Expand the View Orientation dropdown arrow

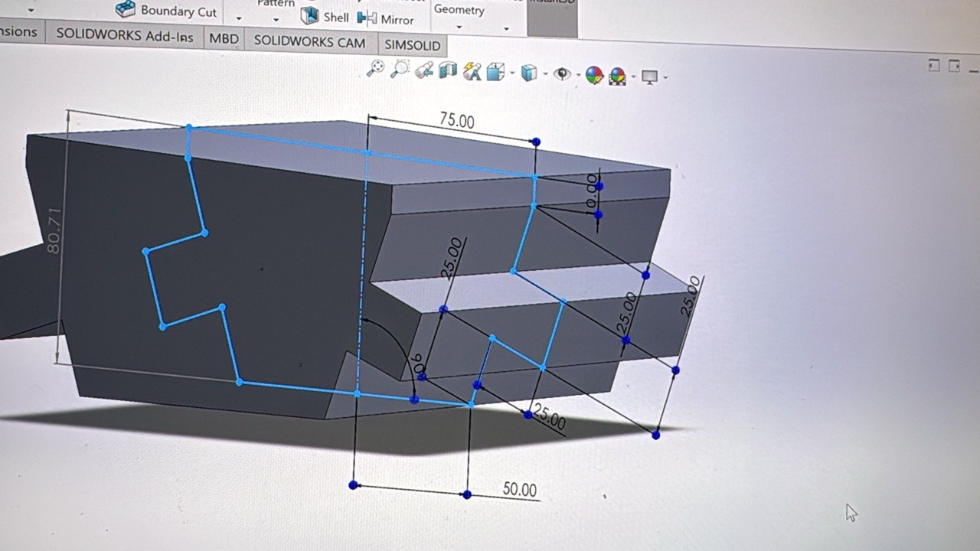tap(511, 74)
